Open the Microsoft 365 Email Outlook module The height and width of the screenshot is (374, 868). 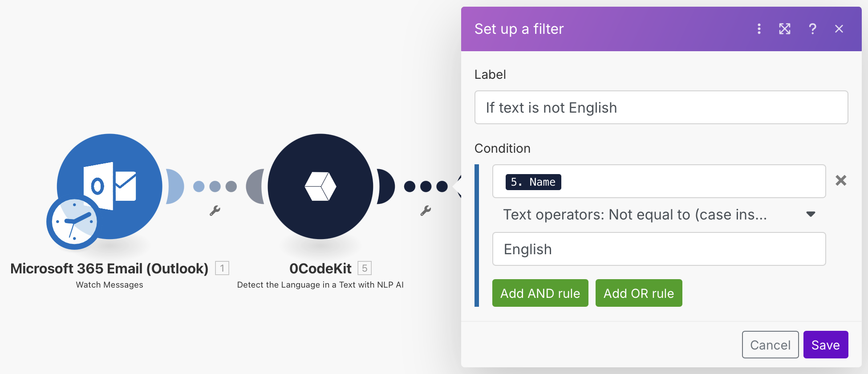[x=110, y=186]
